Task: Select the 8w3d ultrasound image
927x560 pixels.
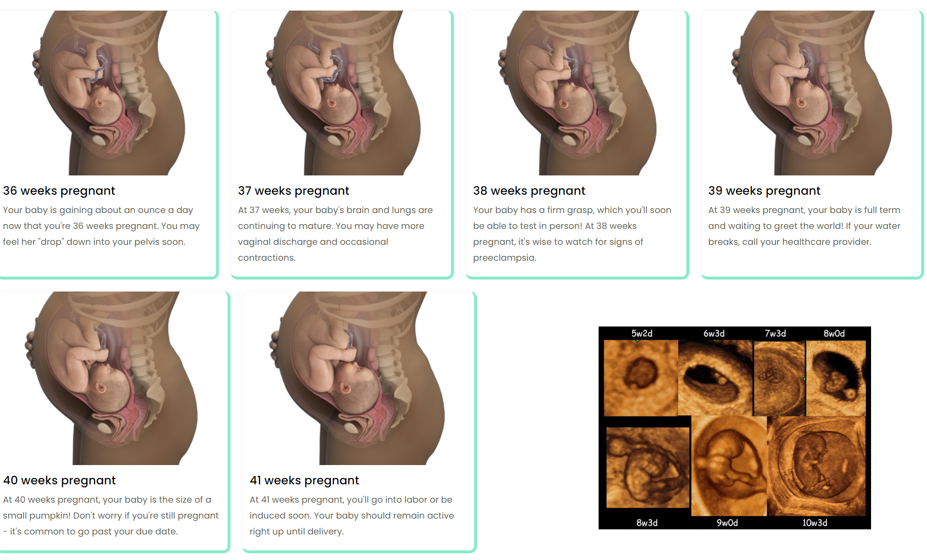Action: click(x=648, y=467)
